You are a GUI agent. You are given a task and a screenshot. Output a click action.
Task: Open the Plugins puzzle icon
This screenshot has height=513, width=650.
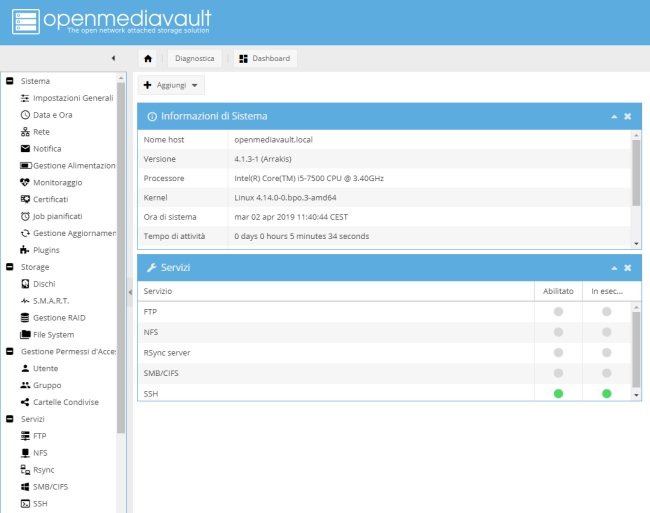click(x=25, y=250)
